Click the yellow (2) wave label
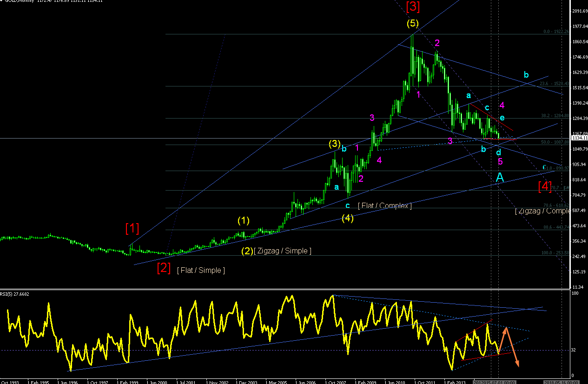This screenshot has width=588, height=384. [x=247, y=251]
